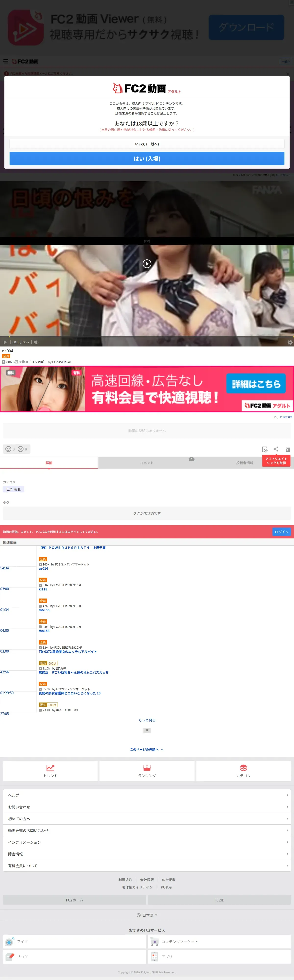Click the もっと見る link
Screen dimensions: 294x980
[147, 720]
